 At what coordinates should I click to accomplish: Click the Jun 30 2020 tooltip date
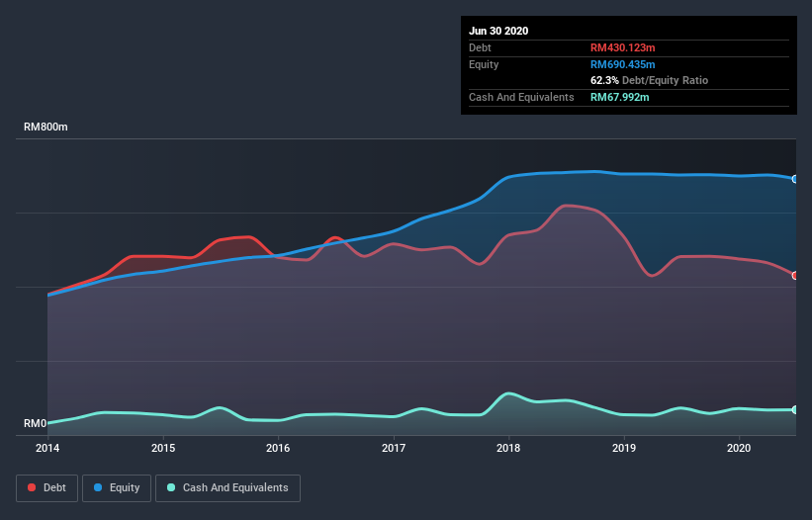(498, 31)
